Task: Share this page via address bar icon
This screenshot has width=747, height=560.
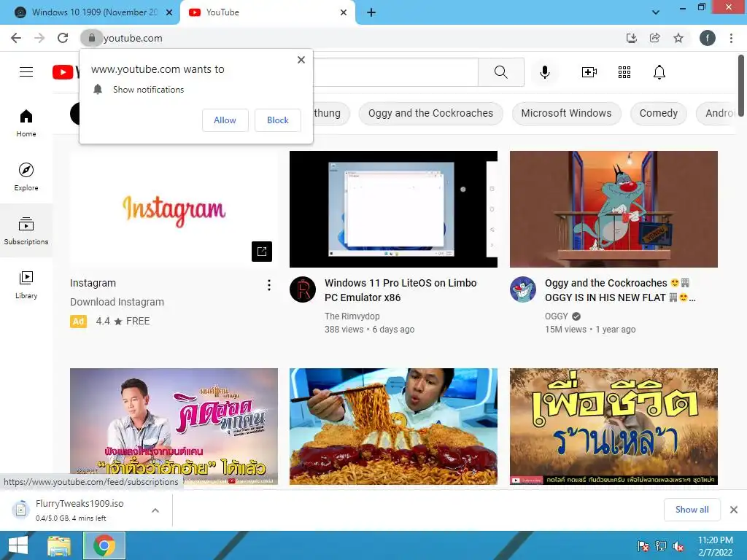Action: point(654,38)
